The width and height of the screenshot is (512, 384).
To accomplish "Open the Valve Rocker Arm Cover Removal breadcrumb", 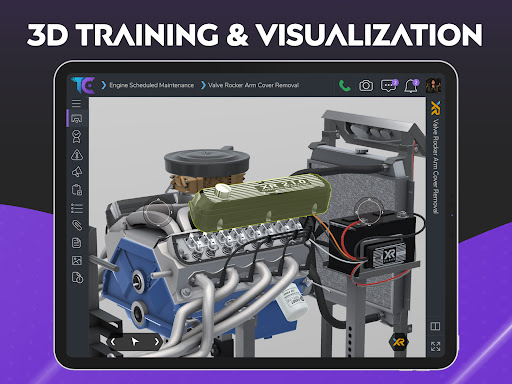I will tap(254, 85).
